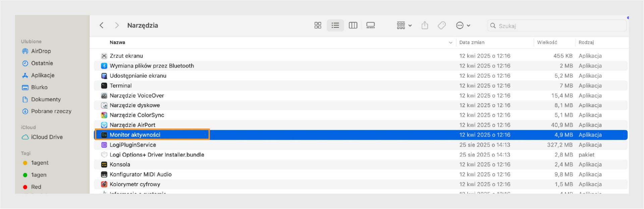Click the Share toolbar icon

[x=425, y=26]
